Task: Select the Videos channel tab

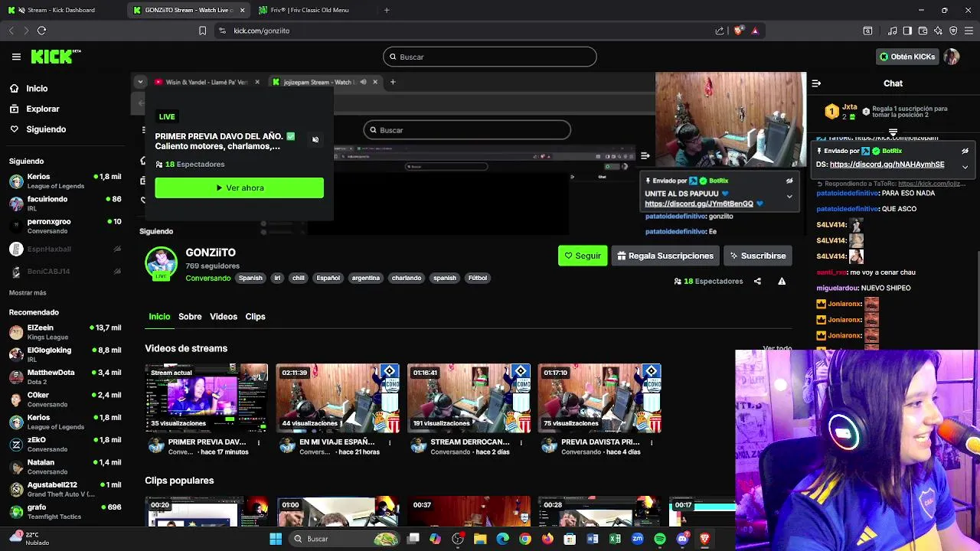Action: coord(224,316)
